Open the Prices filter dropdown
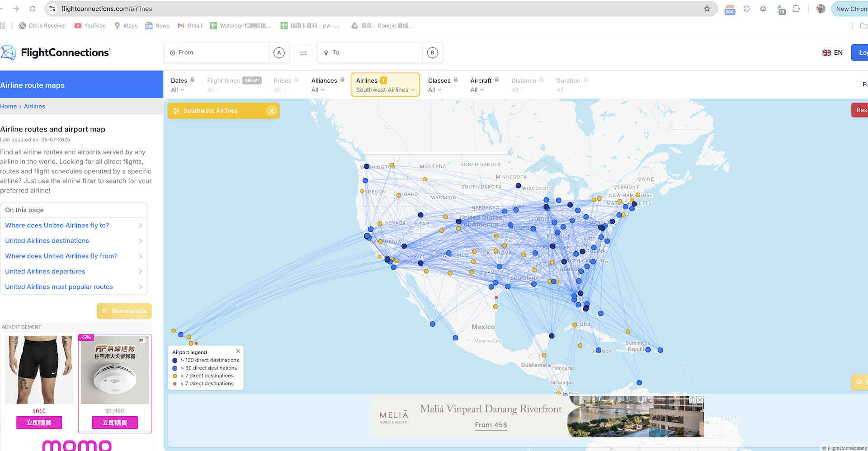 286,85
